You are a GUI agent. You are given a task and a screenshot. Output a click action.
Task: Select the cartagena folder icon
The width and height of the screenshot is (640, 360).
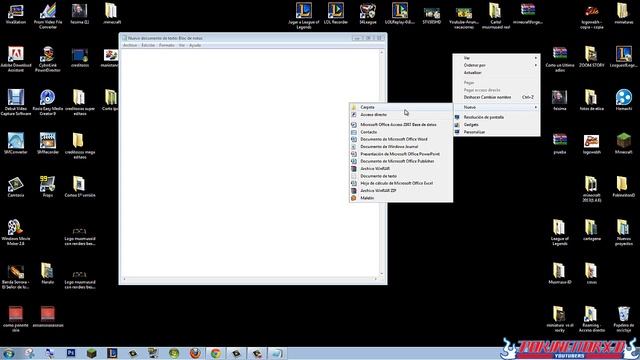(x=591, y=230)
